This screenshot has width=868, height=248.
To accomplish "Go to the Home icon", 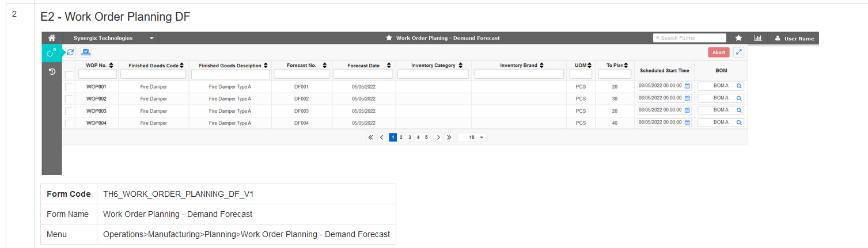I will [x=52, y=38].
